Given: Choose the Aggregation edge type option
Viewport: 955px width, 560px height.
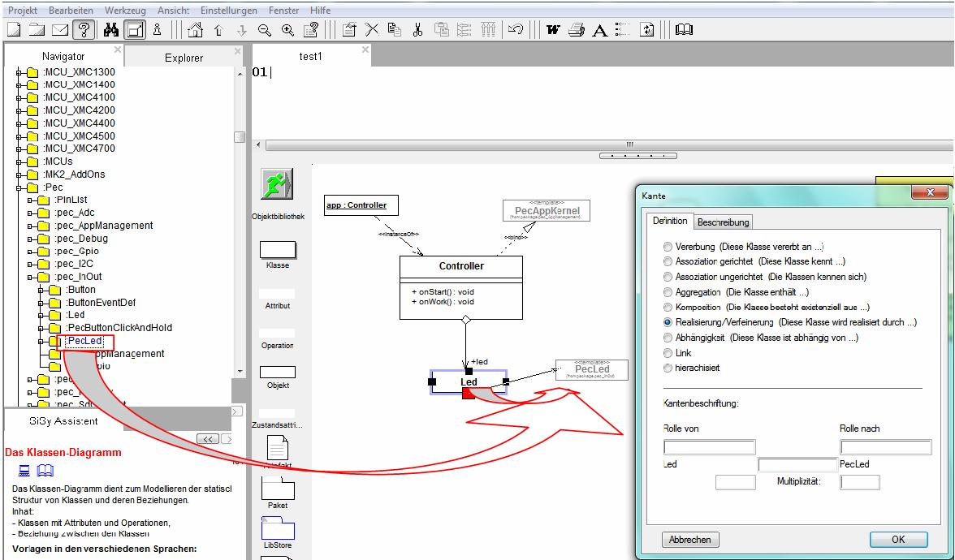Looking at the screenshot, I should (x=668, y=292).
